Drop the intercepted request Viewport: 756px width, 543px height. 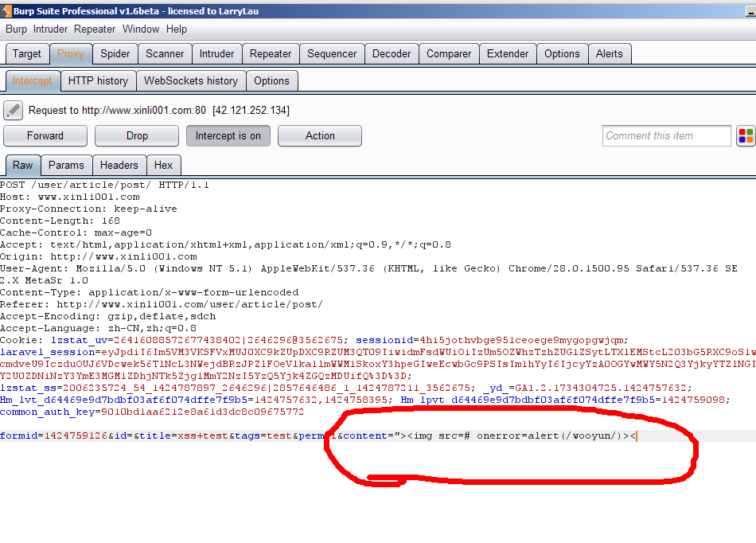pyautogui.click(x=137, y=136)
